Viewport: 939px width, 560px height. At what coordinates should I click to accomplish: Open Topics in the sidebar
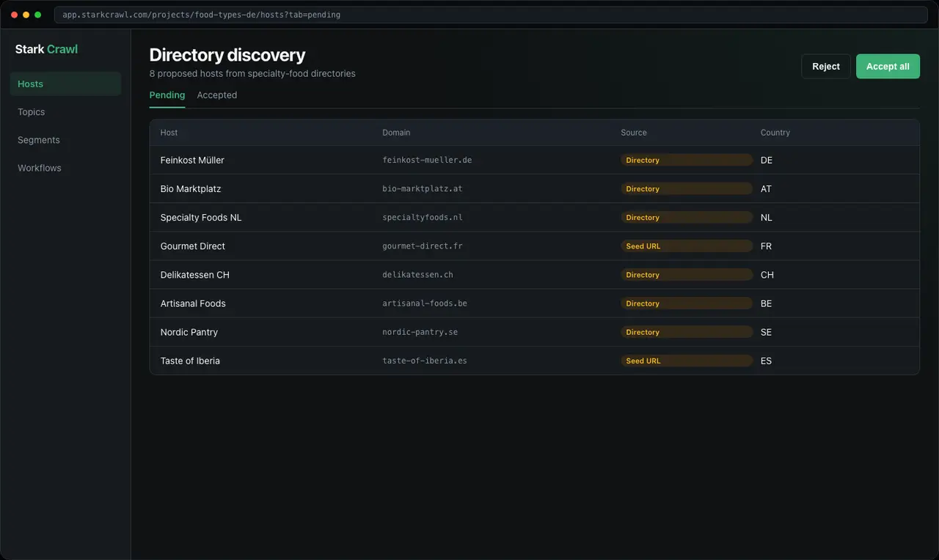pyautogui.click(x=66, y=111)
